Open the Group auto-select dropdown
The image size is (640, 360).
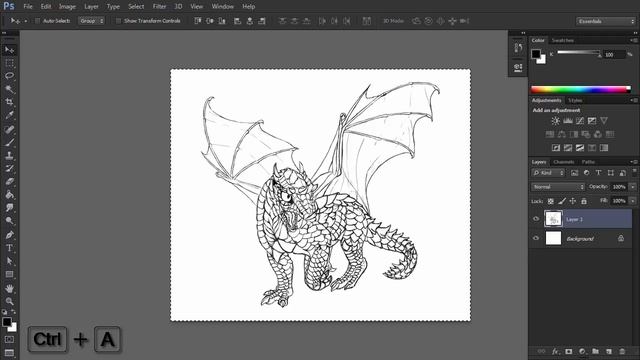[91, 21]
